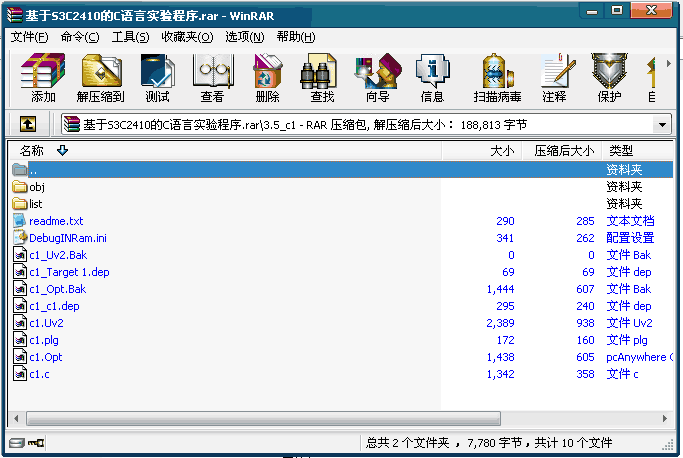Image resolution: width=683 pixels, height=458 pixels.
Task: Go up one folder level button
Action: point(28,125)
